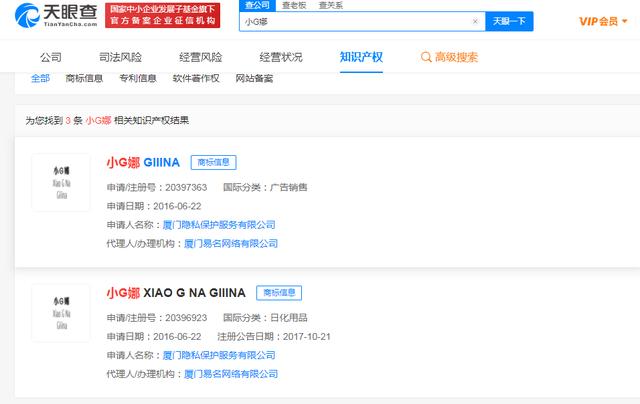Click 商标信息 tag next to 小G娜 GIIINA
Screen dimensions: 640x404
coord(213,162)
